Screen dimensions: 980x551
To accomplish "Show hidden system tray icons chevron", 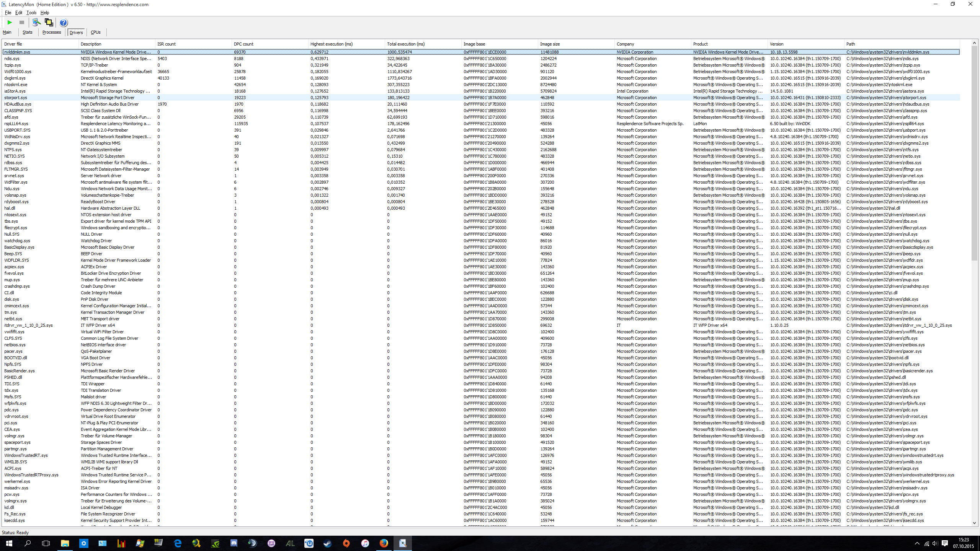I will 917,543.
